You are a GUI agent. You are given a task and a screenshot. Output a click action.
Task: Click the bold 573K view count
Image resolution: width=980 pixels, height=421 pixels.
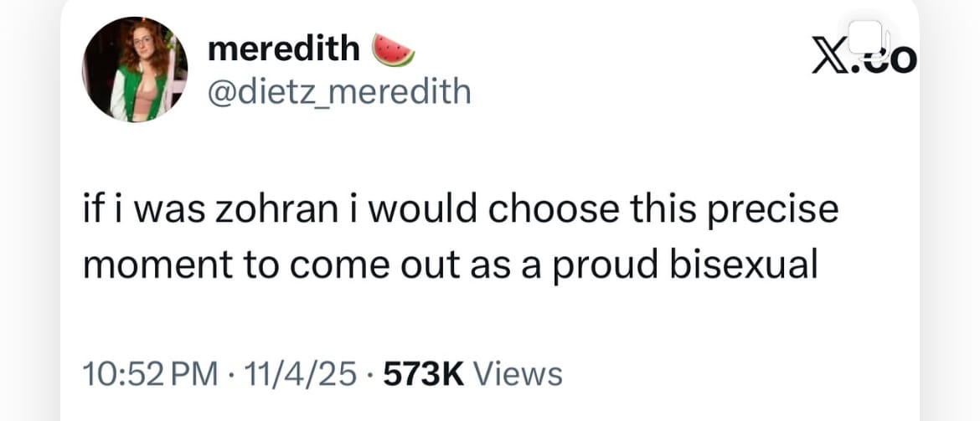pyautogui.click(x=423, y=373)
